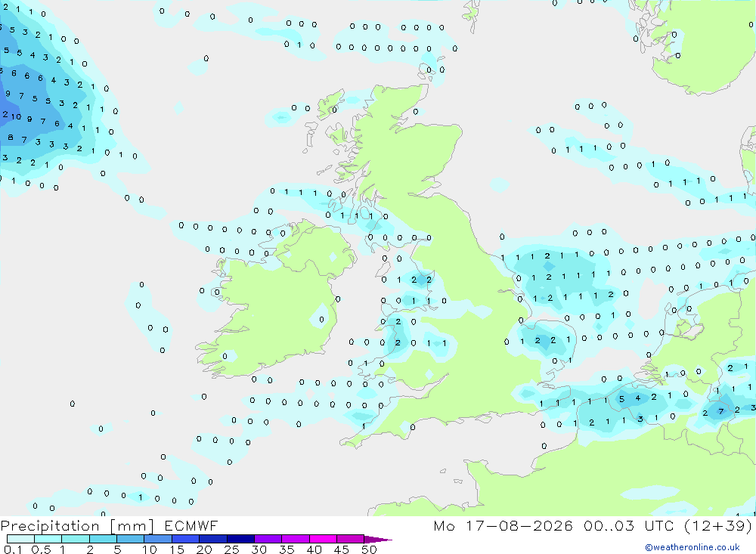The height and width of the screenshot is (554, 756).
Task: Click the 1–2 mm legend color box
Action: click(76, 539)
